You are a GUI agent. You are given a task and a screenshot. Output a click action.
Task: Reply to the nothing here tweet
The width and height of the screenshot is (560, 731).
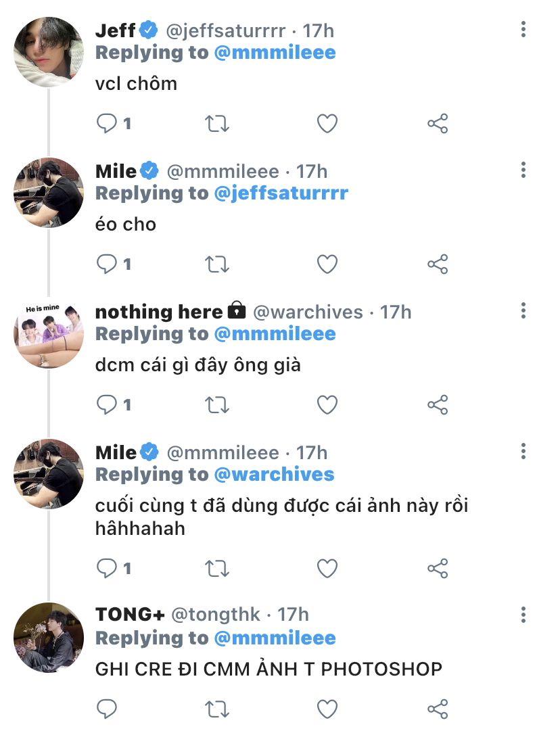coord(108,405)
